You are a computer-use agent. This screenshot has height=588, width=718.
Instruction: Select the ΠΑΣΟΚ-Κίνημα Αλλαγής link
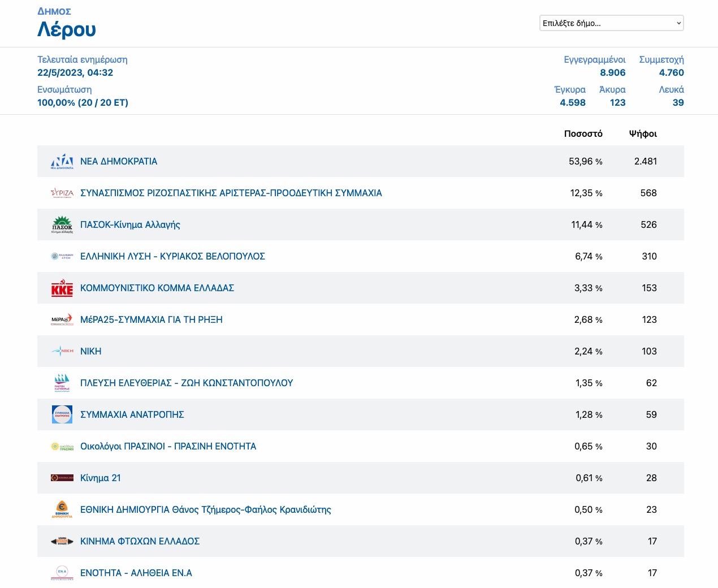coord(130,224)
